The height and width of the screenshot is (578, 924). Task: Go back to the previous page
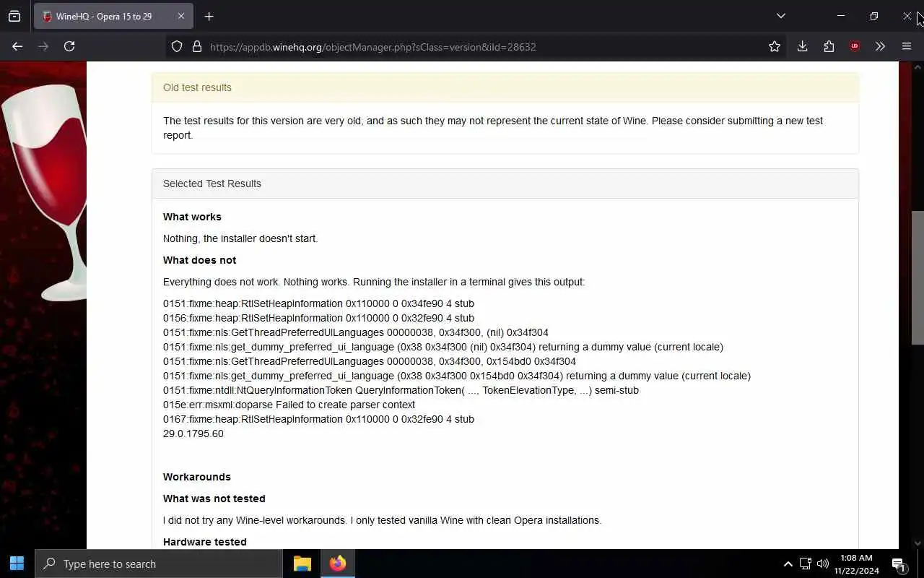(17, 46)
